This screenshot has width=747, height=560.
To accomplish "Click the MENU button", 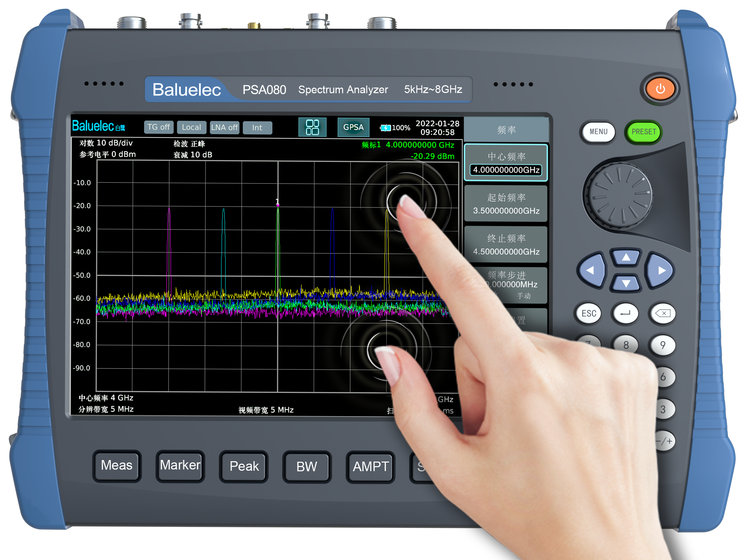I will tap(598, 132).
